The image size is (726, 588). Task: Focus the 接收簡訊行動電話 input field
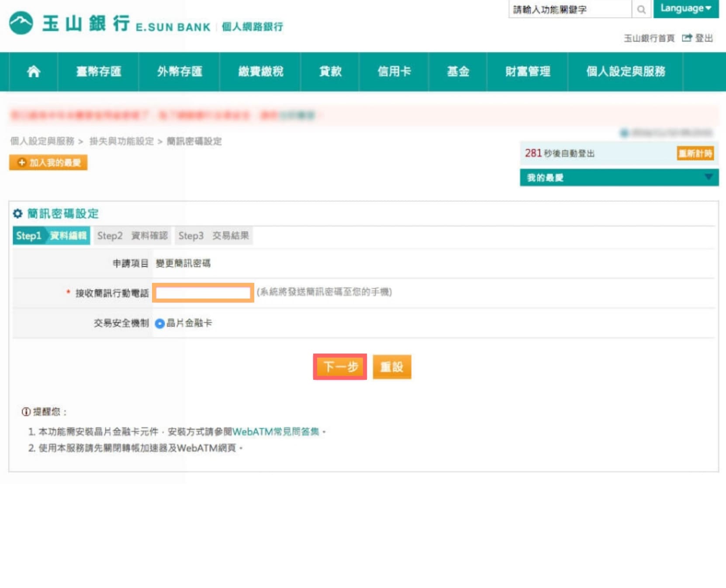point(203,293)
